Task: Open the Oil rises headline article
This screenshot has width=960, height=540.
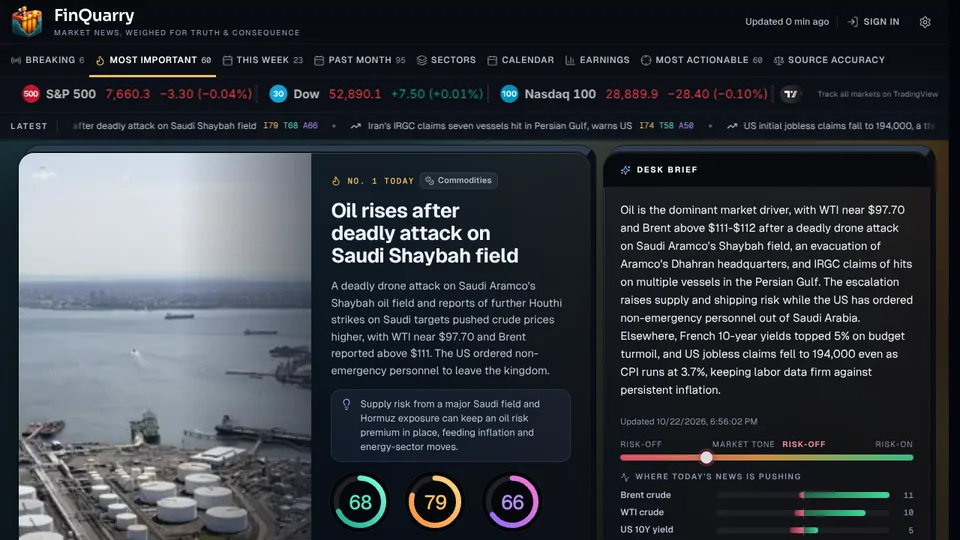Action: pos(424,233)
